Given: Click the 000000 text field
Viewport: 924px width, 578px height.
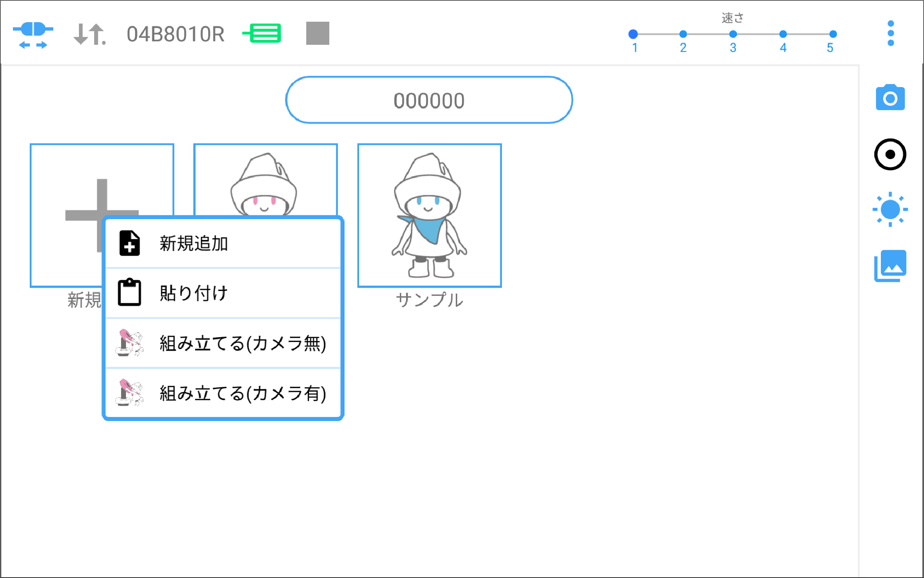Looking at the screenshot, I should click(429, 100).
